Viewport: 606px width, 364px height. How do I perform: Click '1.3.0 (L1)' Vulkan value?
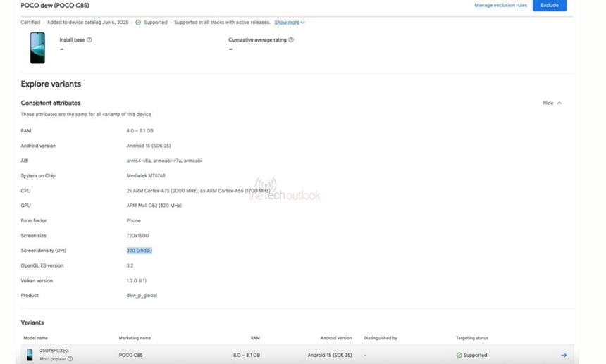[137, 281]
